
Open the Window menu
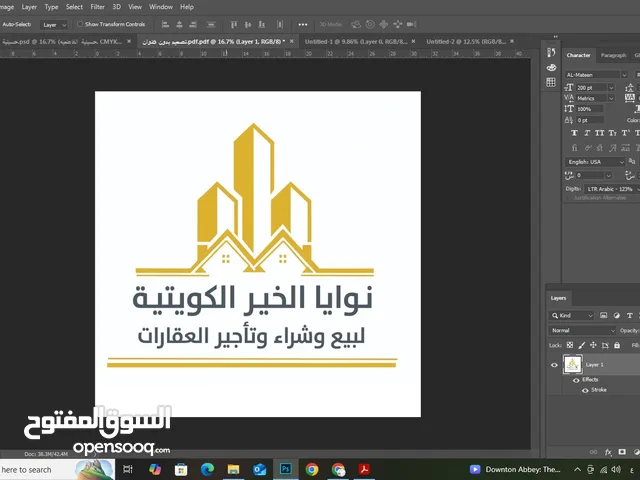pyautogui.click(x=161, y=7)
